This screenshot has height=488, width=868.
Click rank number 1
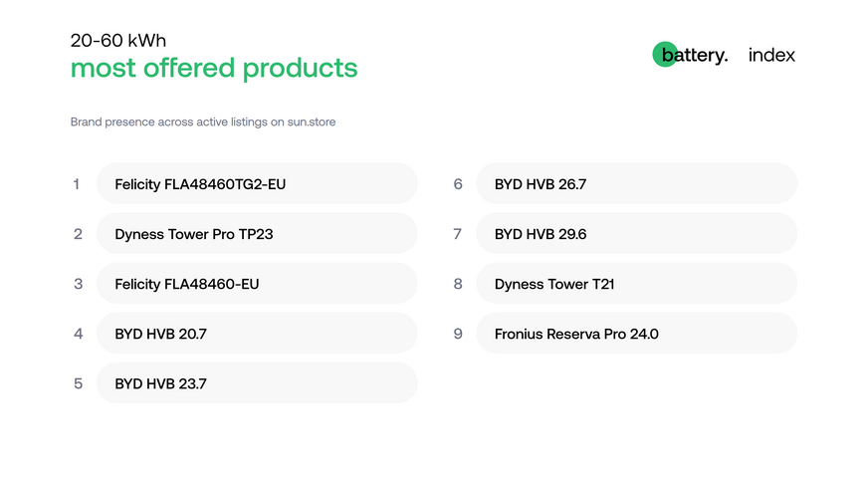[77, 184]
